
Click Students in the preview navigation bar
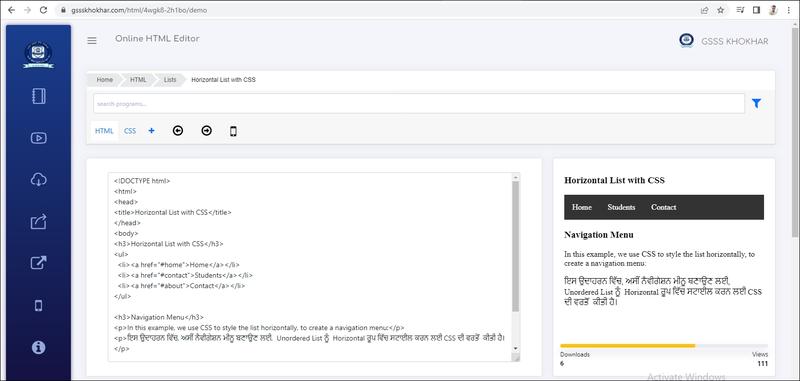[621, 207]
